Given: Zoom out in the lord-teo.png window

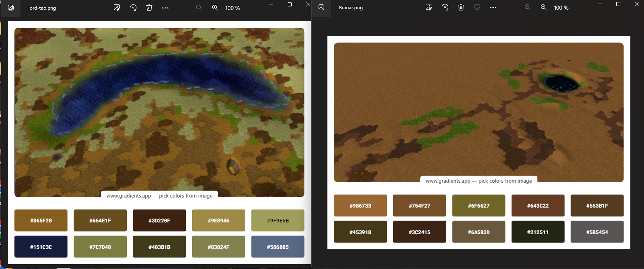Looking at the screenshot, I should [x=199, y=8].
